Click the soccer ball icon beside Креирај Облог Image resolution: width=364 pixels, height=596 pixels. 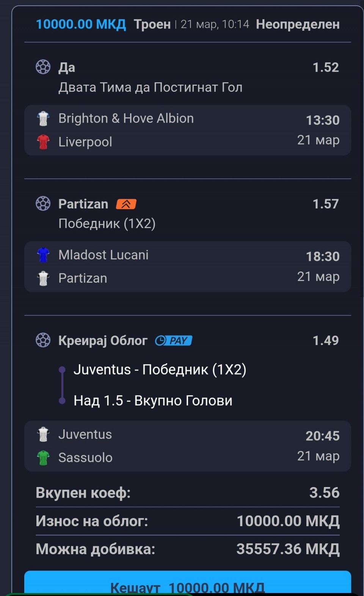point(43,340)
